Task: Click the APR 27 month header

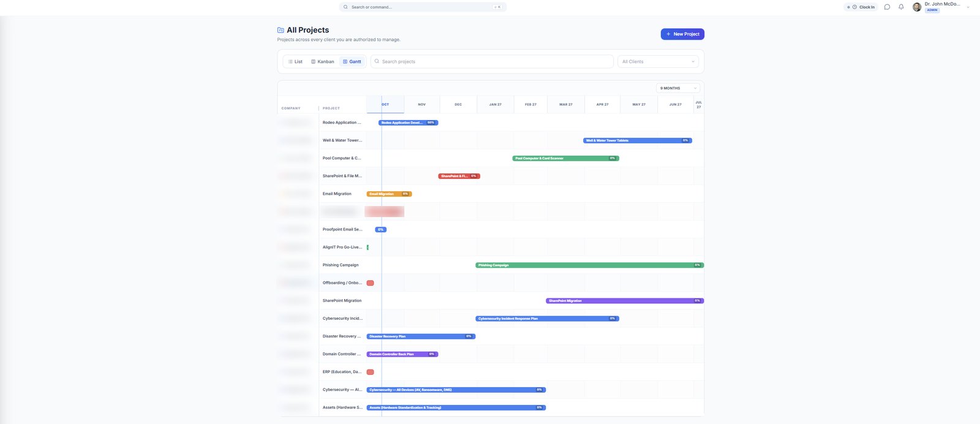Action: (x=603, y=105)
